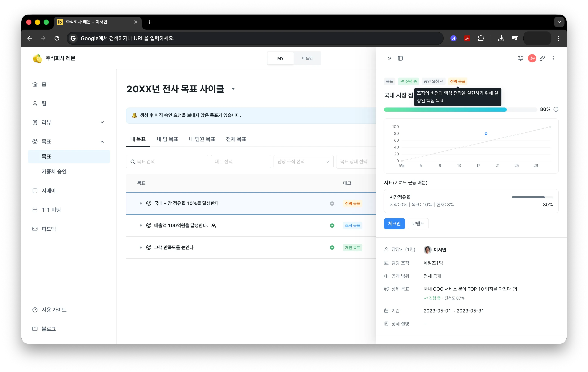Screen dimensions: 588x372
Task: Reload the page with refresh icon
Action: [57, 38]
